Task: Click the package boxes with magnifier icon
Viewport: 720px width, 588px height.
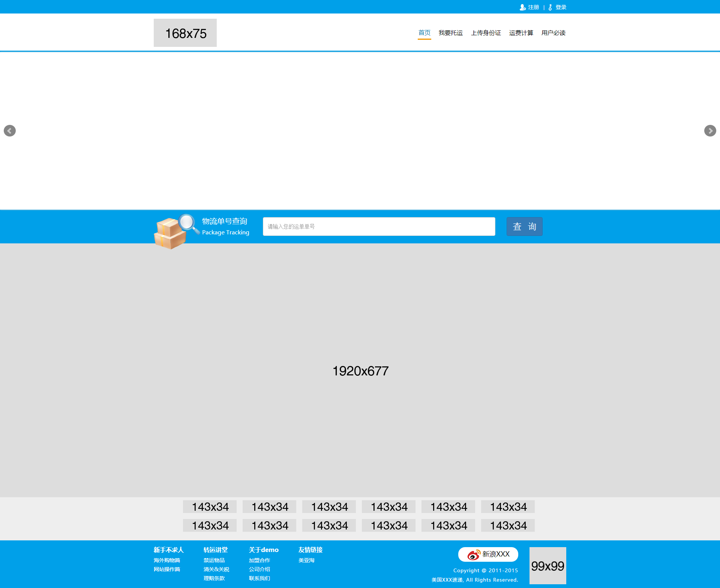Action: [176, 231]
